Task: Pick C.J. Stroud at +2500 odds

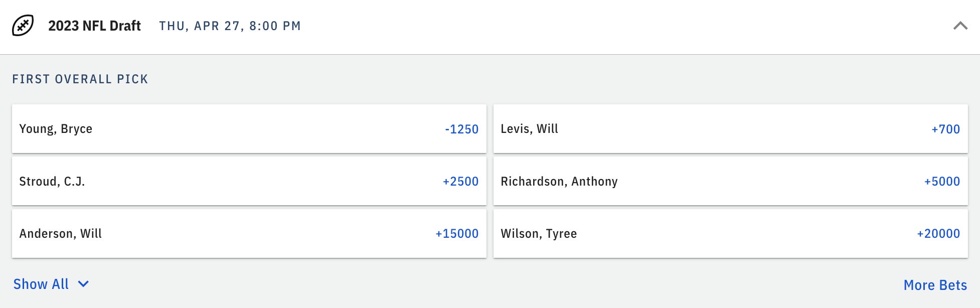Action: tap(249, 181)
